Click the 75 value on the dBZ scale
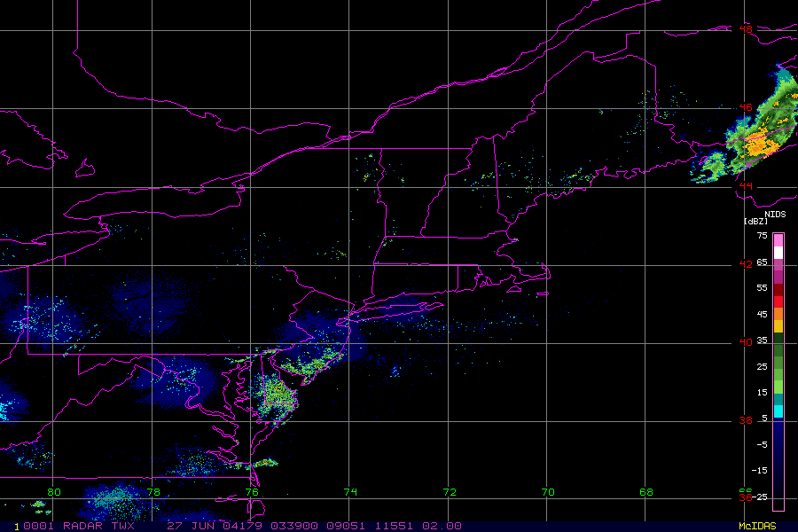This screenshot has height=532, width=798. pos(762,236)
